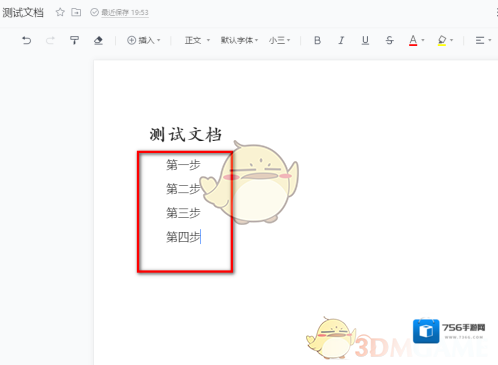Click the line 第二步

[x=183, y=189]
